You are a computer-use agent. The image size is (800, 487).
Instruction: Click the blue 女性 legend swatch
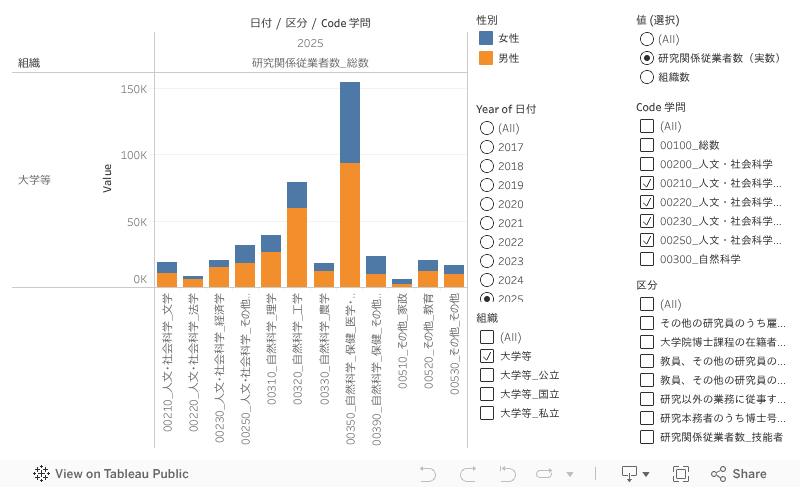[486, 38]
